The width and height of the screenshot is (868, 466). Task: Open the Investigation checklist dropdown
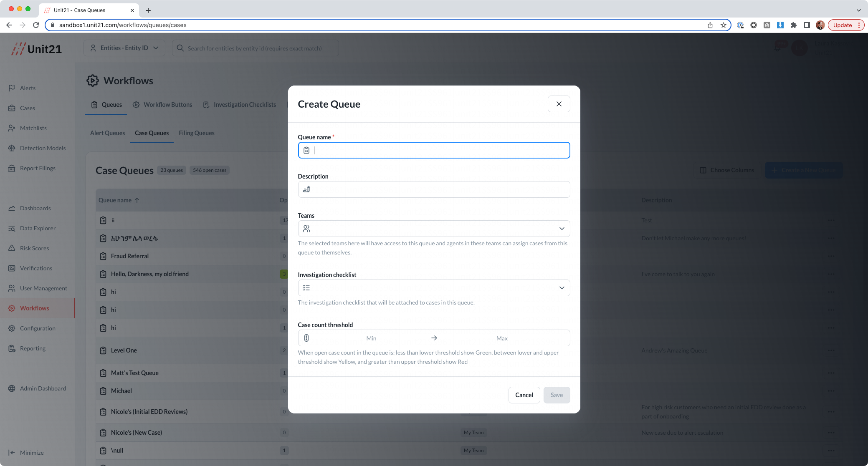tap(434, 288)
